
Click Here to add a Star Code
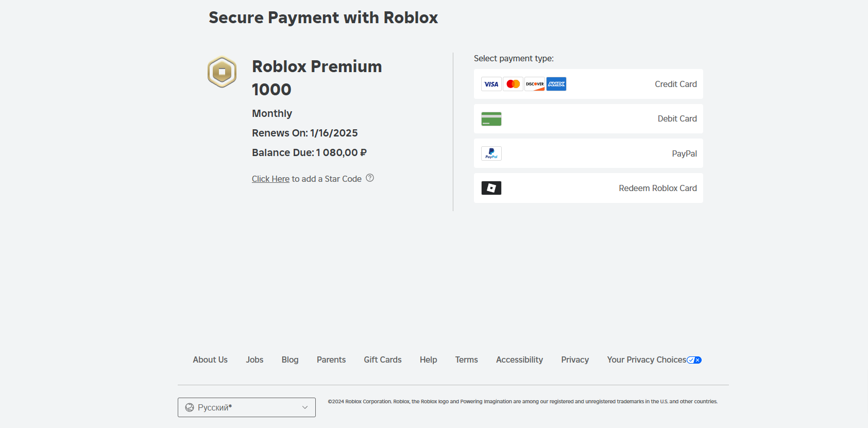[x=270, y=179]
